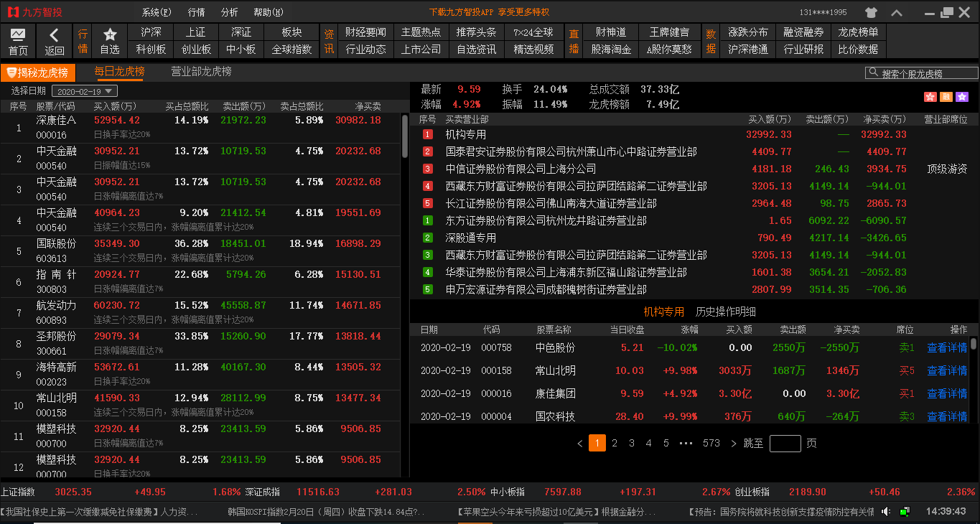Click the next page arrow in pagination
Screen dimensions: 980x524
(733, 443)
